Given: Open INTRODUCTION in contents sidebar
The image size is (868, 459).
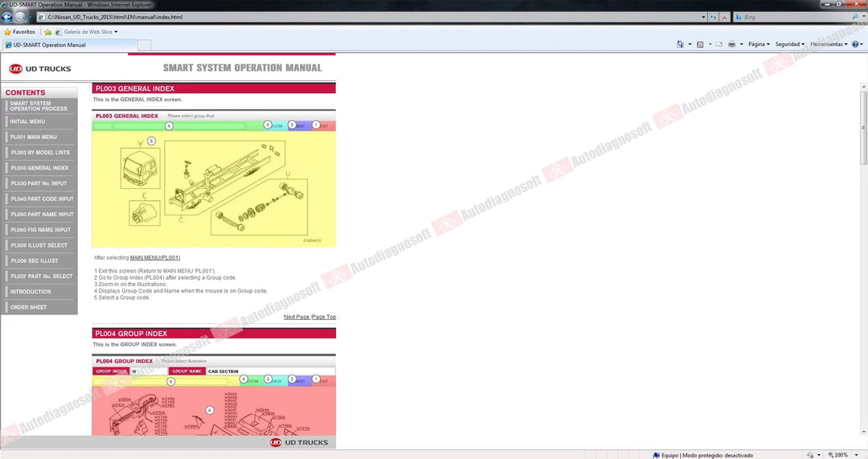Looking at the screenshot, I should pos(39,292).
